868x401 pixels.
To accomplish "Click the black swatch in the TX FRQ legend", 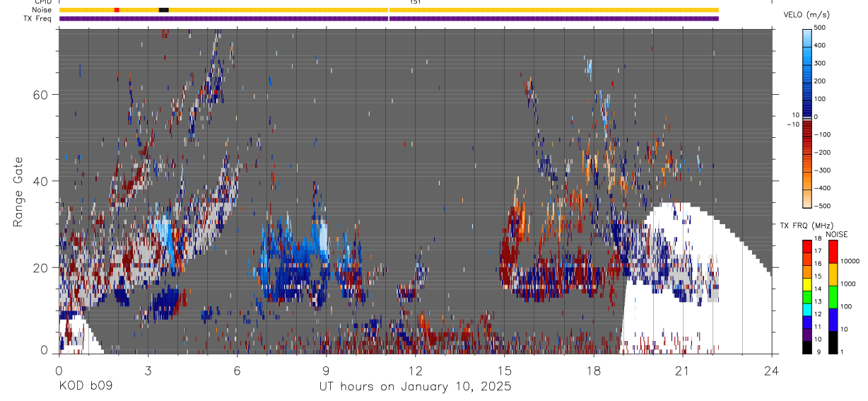I will (x=807, y=347).
